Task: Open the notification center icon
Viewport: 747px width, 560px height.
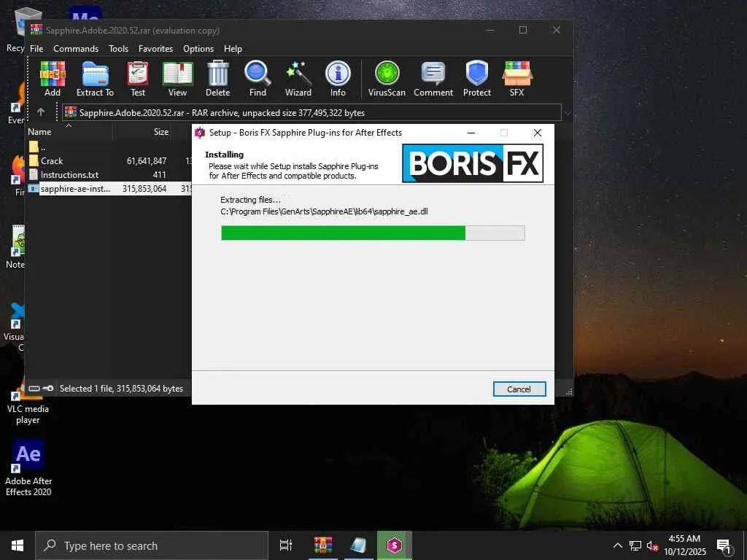Action: tap(724, 546)
